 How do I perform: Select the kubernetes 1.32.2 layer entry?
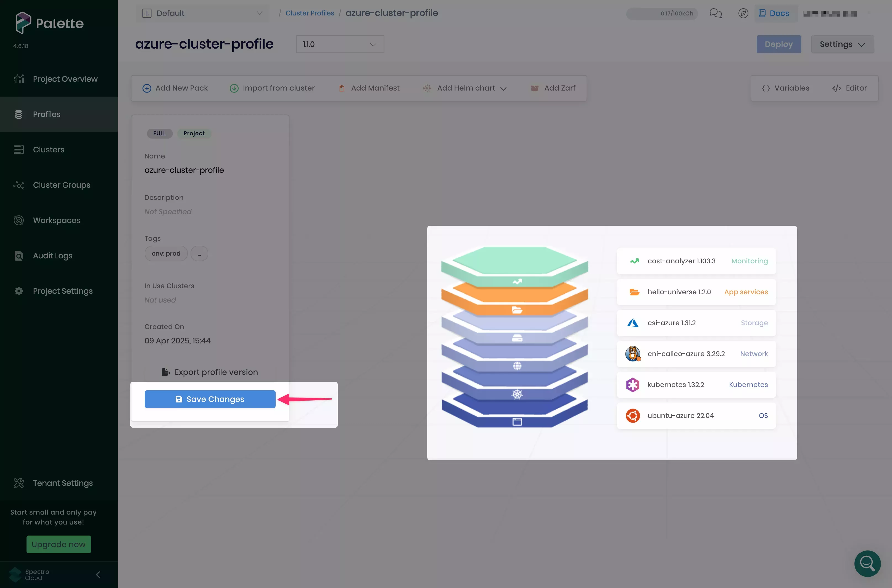coord(696,385)
